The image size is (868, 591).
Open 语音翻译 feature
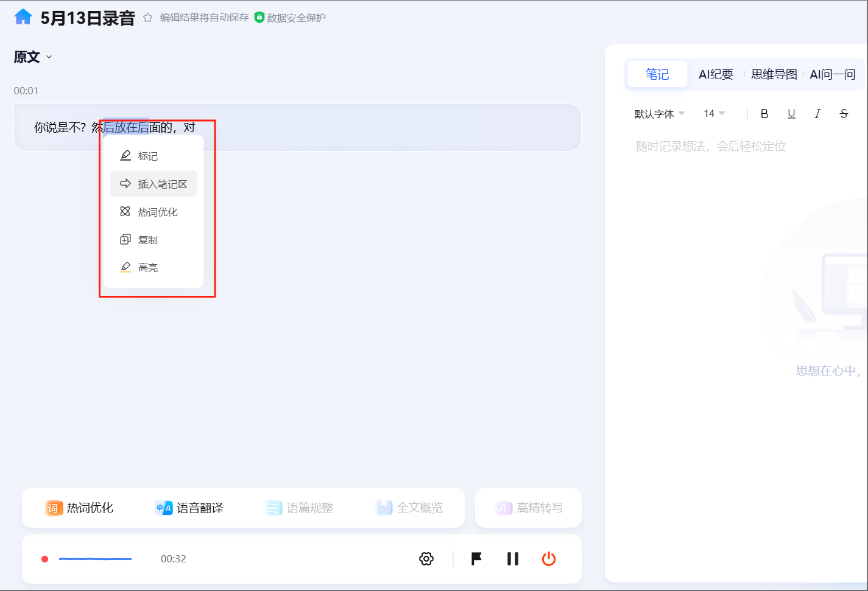click(189, 508)
